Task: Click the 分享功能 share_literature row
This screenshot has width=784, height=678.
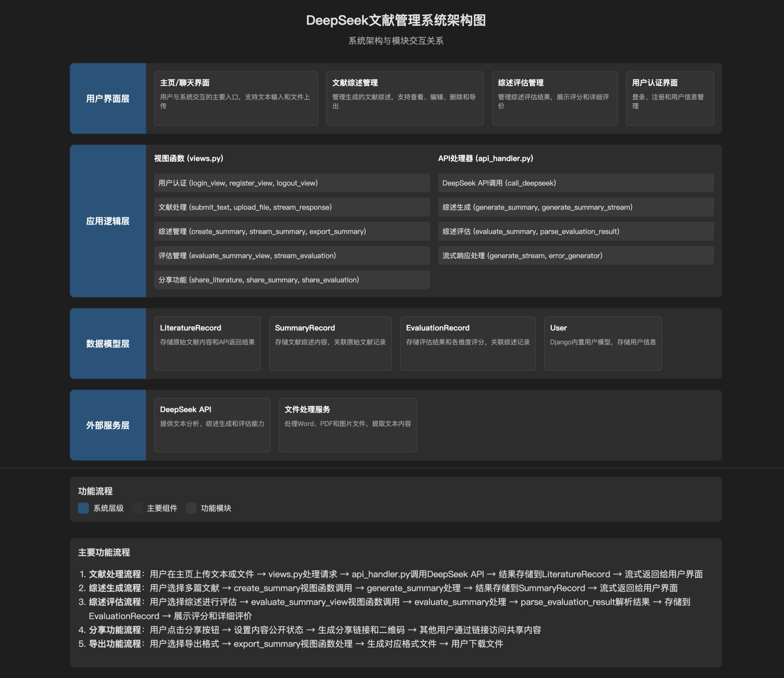Action: coord(292,280)
